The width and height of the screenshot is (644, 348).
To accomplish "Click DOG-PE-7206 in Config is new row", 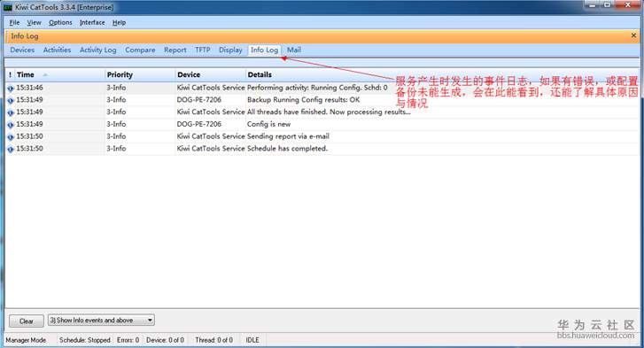I will pyautogui.click(x=198, y=124).
